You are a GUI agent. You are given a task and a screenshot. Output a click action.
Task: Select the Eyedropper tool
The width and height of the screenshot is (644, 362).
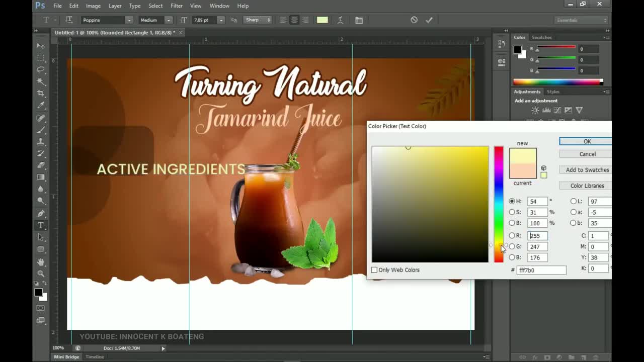41,105
